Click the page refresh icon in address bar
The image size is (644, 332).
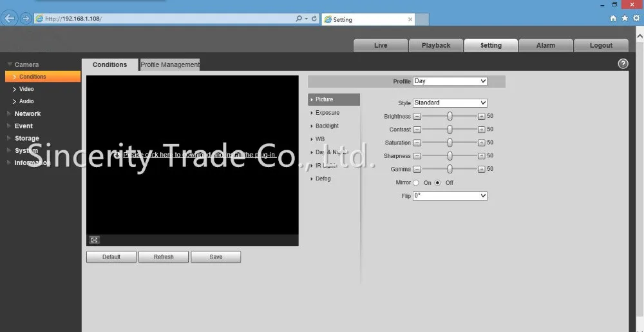[314, 19]
